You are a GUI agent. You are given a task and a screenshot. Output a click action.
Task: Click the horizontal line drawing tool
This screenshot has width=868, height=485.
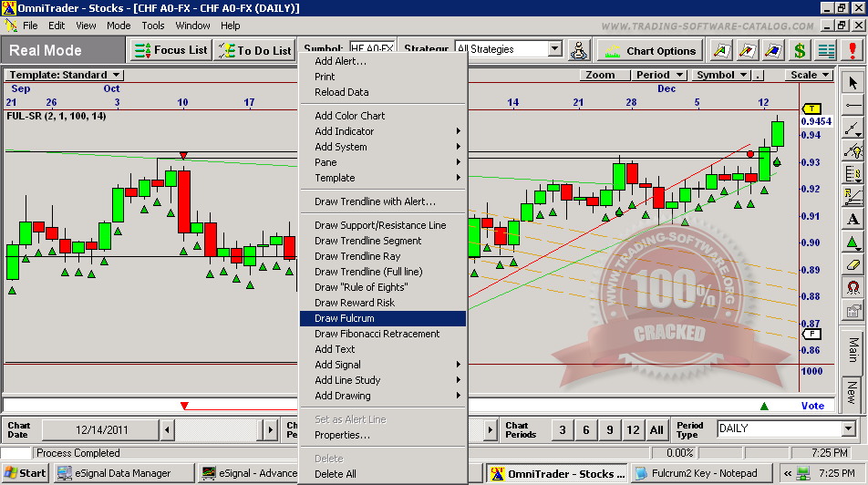tap(852, 106)
